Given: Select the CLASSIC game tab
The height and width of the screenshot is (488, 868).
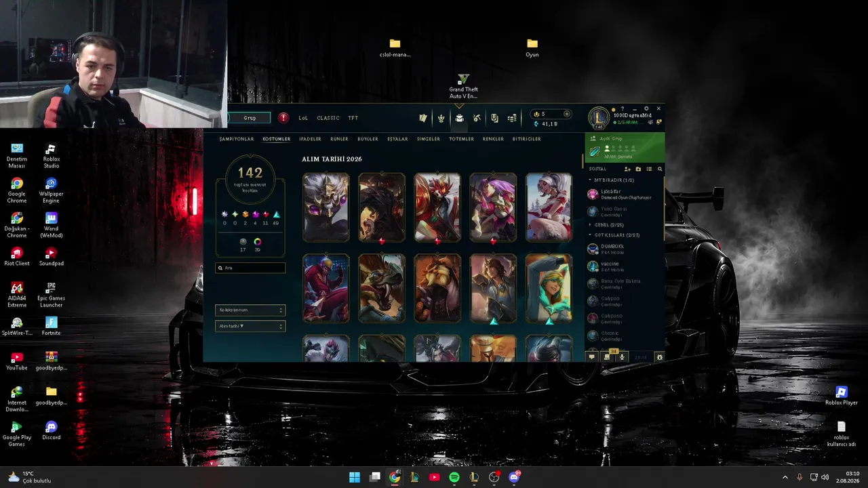Looking at the screenshot, I should pyautogui.click(x=328, y=118).
